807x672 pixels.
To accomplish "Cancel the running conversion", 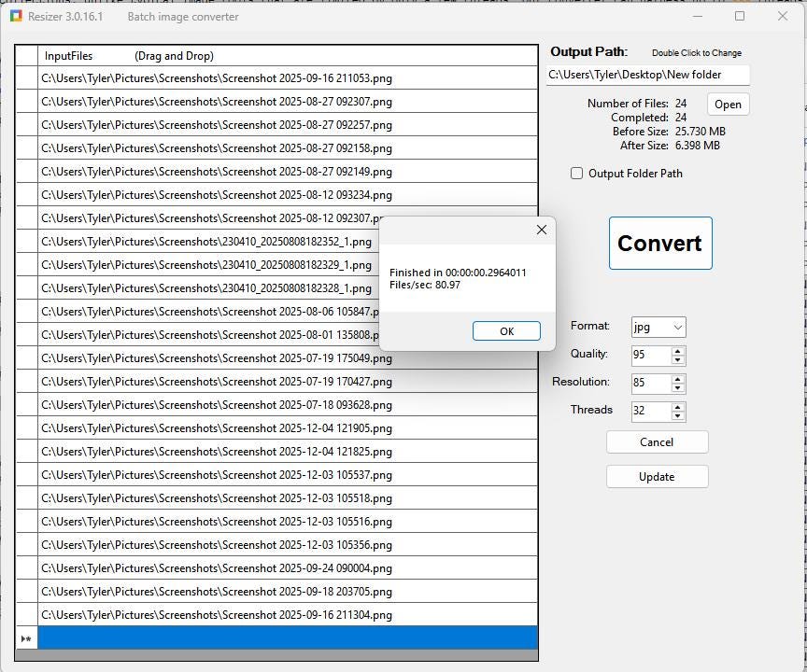I will coord(657,442).
